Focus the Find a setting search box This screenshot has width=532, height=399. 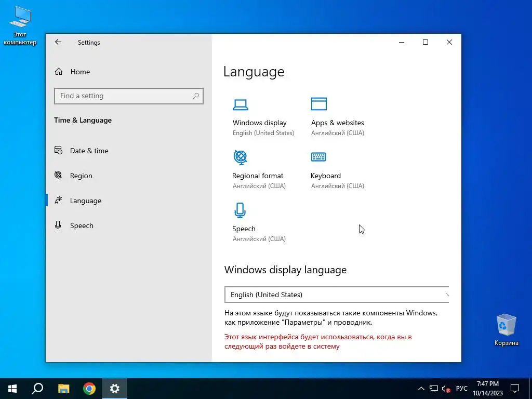[x=129, y=96]
